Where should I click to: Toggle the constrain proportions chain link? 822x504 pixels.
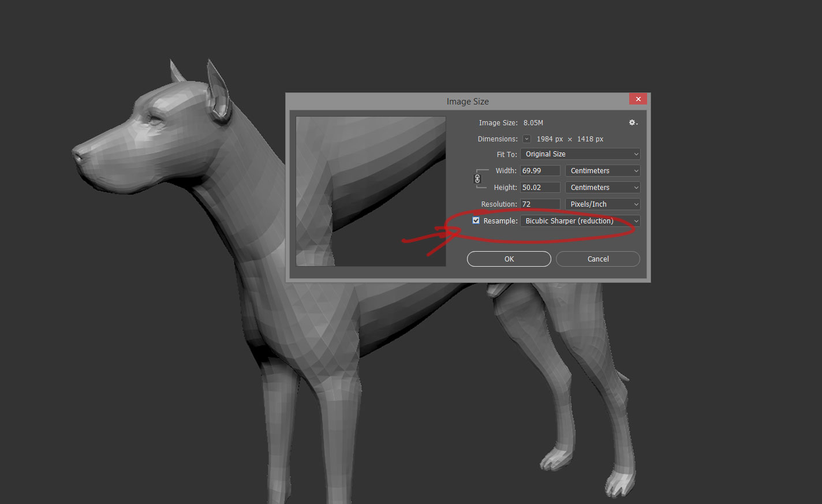tap(477, 179)
